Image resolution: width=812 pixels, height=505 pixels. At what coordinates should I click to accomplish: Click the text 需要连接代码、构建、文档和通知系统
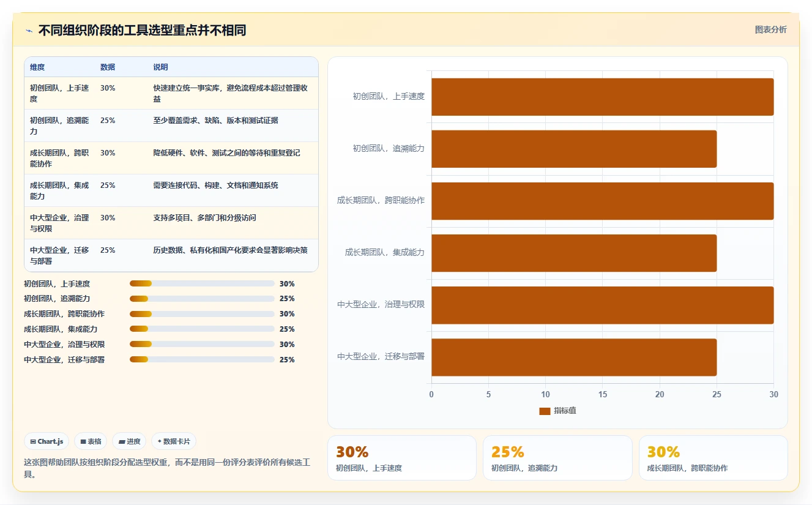[216, 185]
